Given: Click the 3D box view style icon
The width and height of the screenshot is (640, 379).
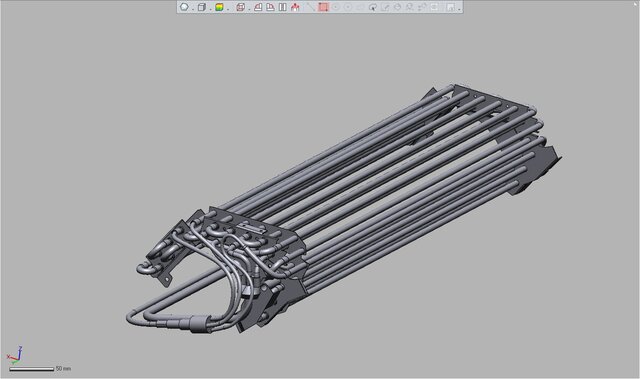Looking at the screenshot, I should [202, 7].
